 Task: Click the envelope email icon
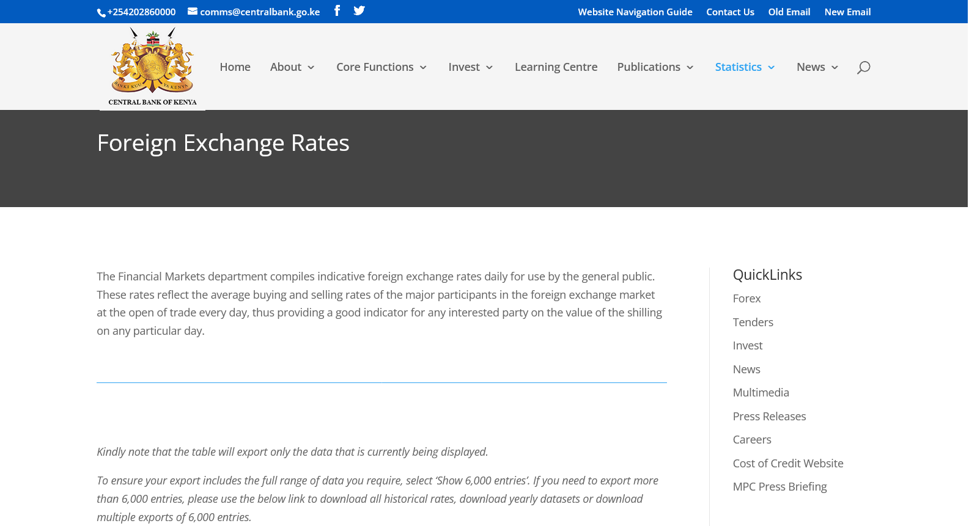click(x=193, y=11)
